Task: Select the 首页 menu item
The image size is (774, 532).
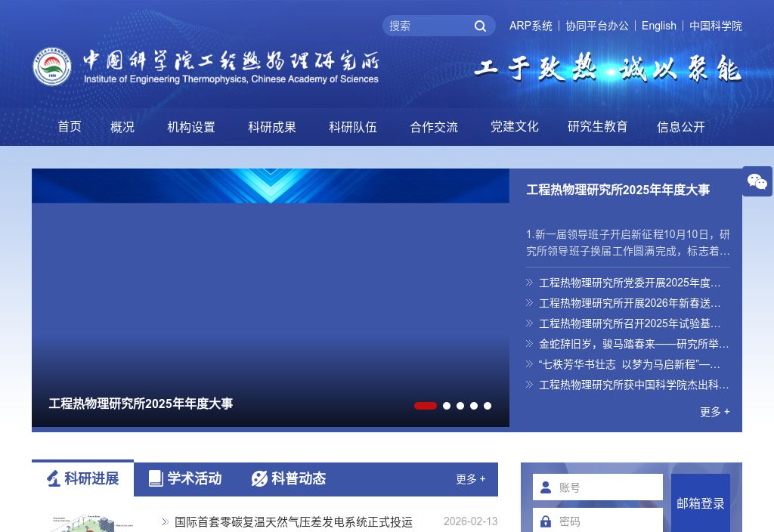Action: [70, 127]
